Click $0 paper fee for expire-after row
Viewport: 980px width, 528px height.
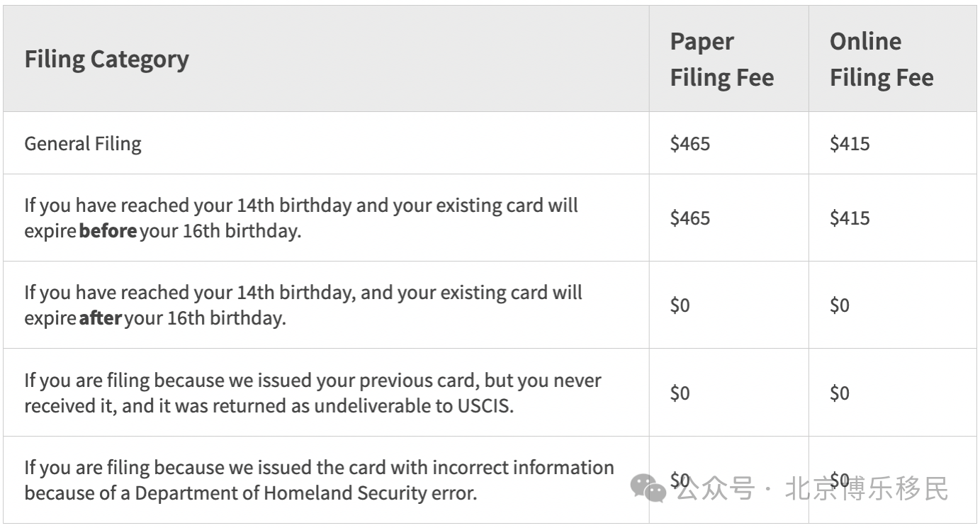[680, 305]
